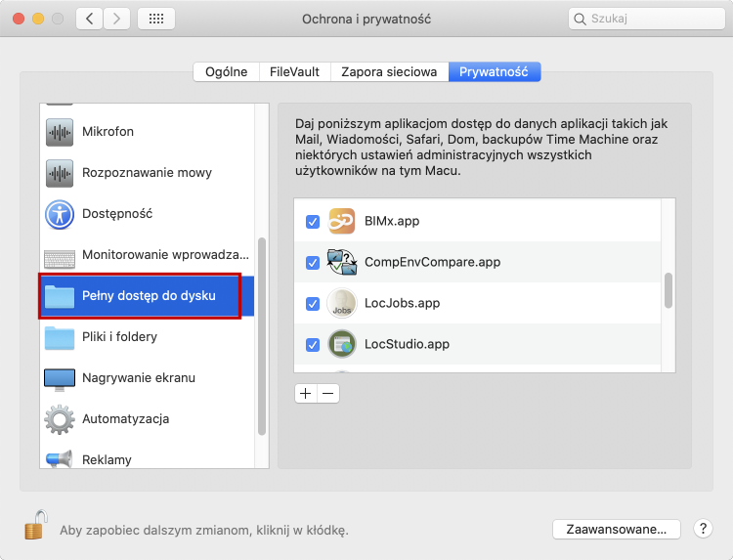This screenshot has height=560, width=733.
Task: Select the Prywatność tab
Action: click(x=495, y=72)
